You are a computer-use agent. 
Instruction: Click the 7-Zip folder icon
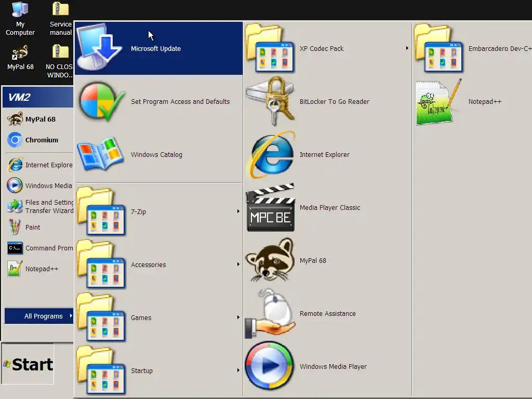coord(101,211)
